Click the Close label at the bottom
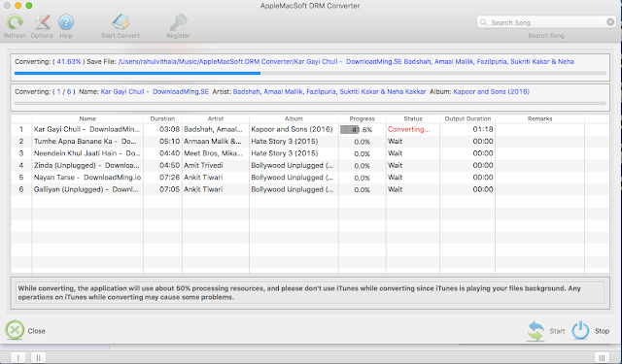Viewport: 622px width, 364px height. tap(37, 331)
